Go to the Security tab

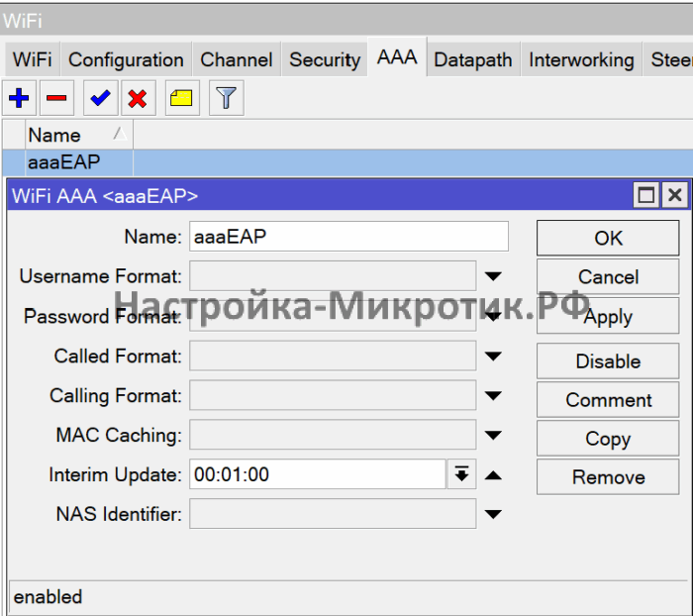[325, 59]
